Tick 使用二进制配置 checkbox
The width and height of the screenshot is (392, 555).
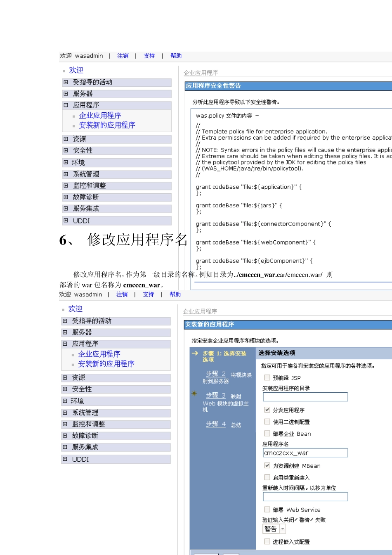(x=267, y=422)
